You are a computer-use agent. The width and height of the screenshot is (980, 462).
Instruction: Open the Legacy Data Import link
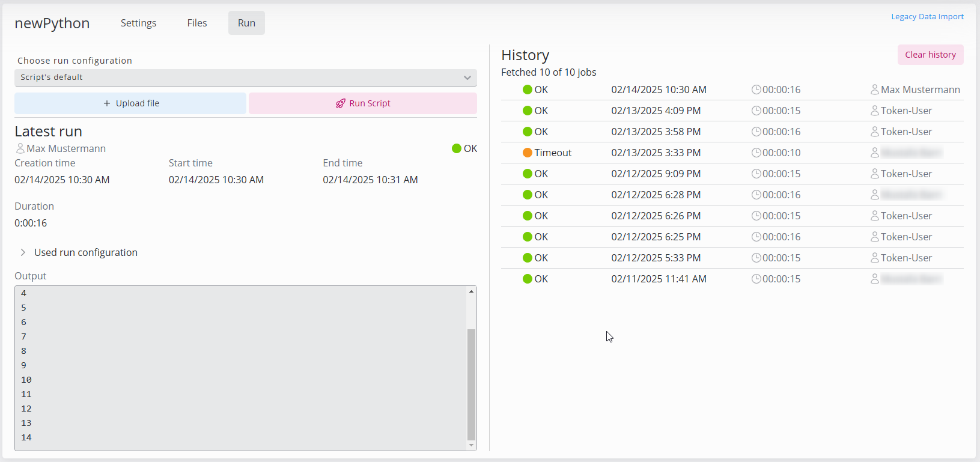pos(927,17)
